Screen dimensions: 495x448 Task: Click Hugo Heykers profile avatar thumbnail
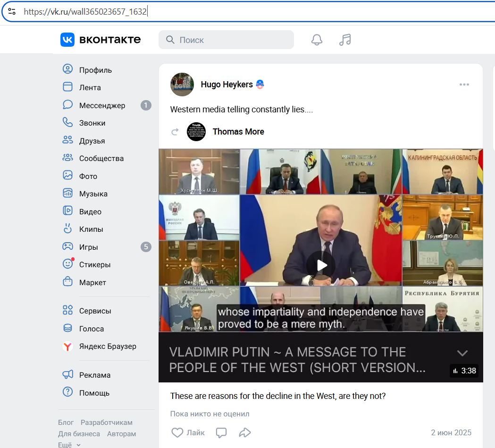(x=182, y=85)
